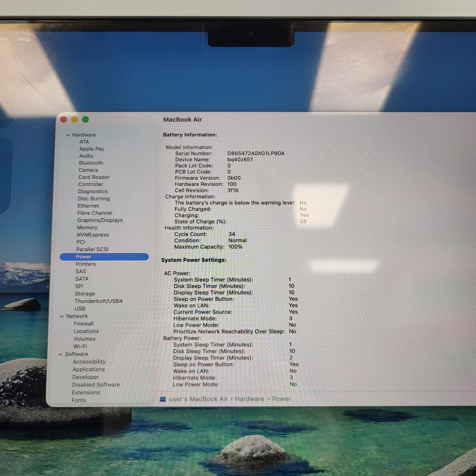Click the battery serial number D865472A0XG1LP9DA

256,154
